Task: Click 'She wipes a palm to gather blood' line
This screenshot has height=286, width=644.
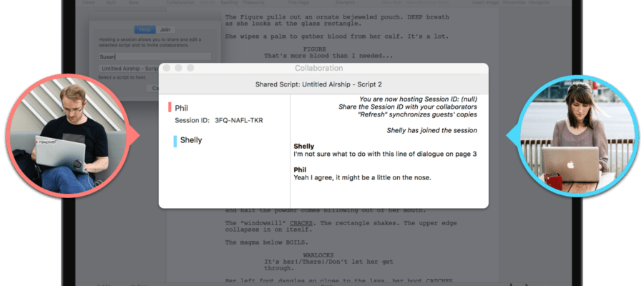Action: coord(337,36)
